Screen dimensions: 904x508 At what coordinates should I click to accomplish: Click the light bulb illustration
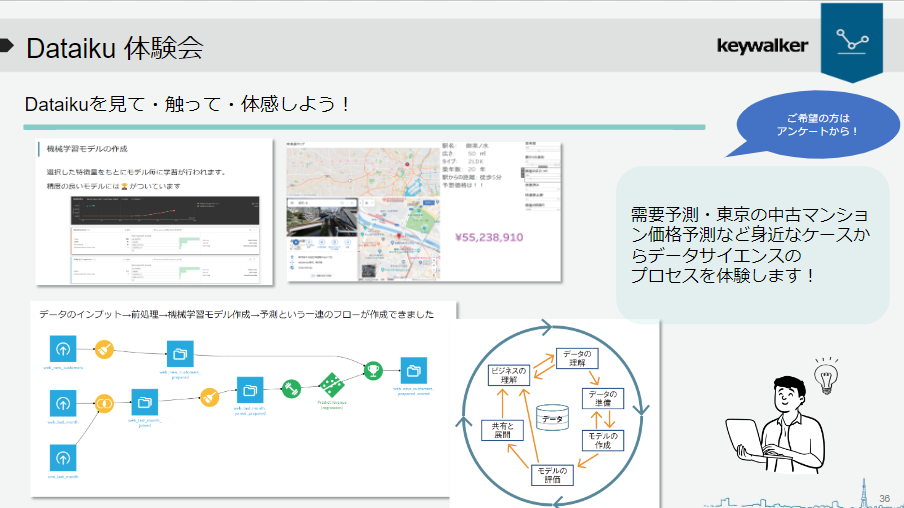826,376
